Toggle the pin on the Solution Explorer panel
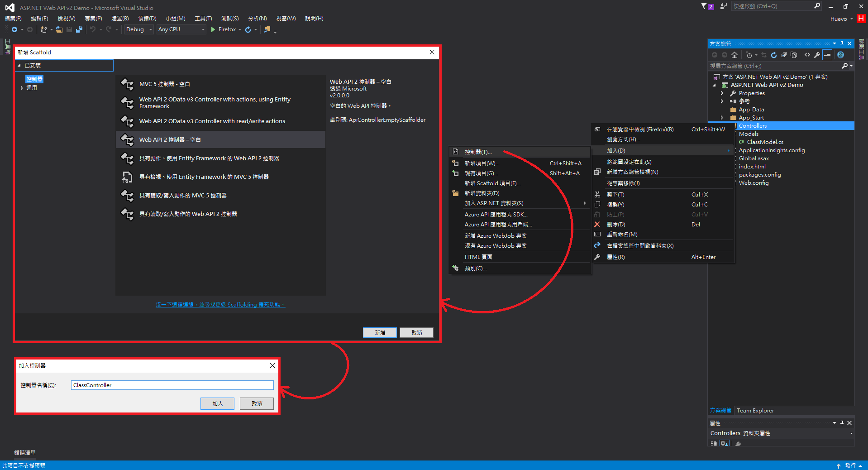This screenshot has width=868, height=470. click(x=842, y=43)
